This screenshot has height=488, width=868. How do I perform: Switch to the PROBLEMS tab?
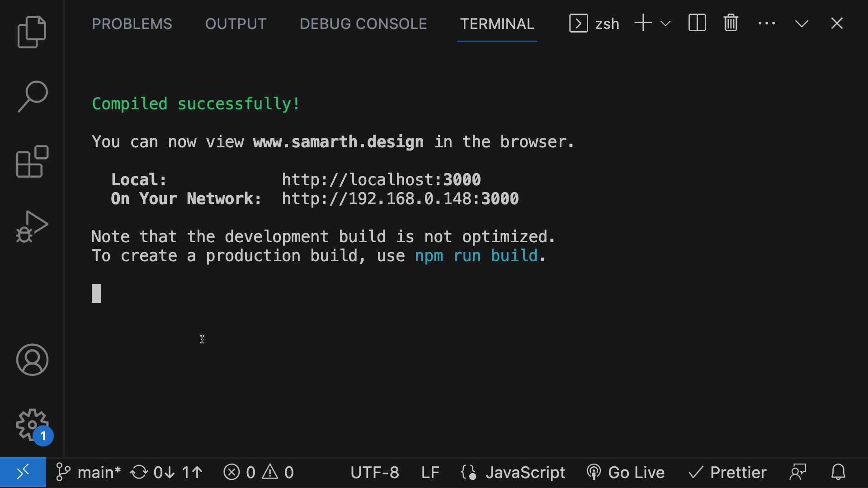132,23
